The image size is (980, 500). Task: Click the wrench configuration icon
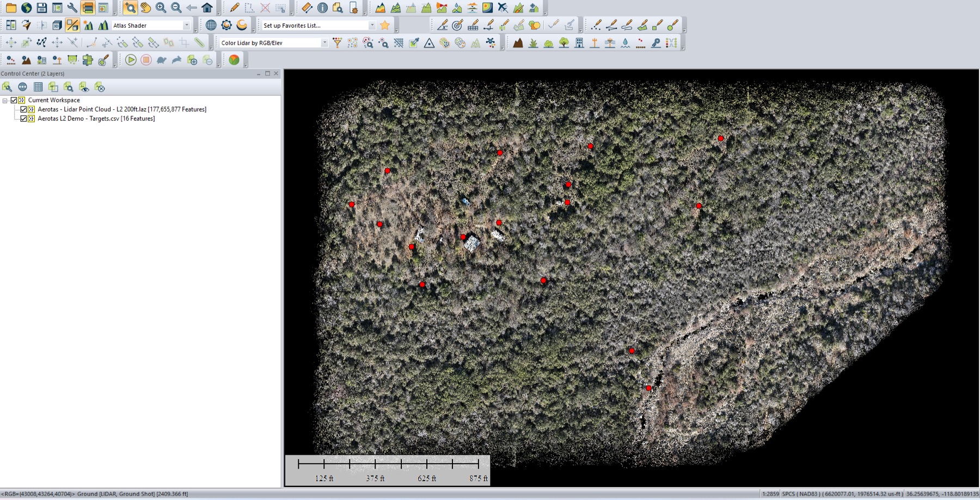(72, 8)
